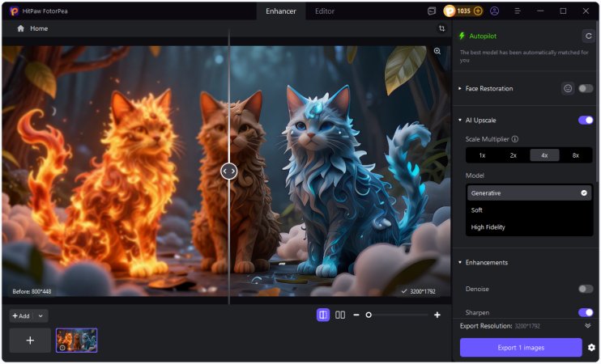
Task: Select 1x scale multiplier
Action: (x=482, y=155)
